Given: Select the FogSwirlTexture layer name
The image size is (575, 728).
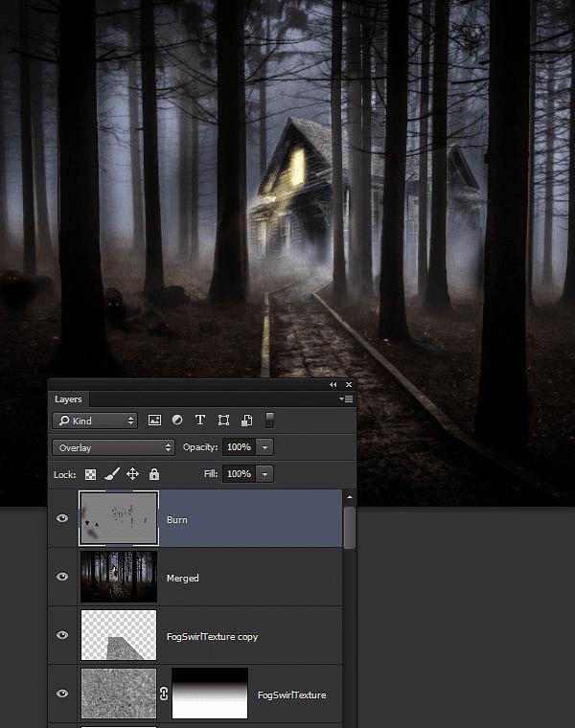Looking at the screenshot, I should click(x=291, y=695).
